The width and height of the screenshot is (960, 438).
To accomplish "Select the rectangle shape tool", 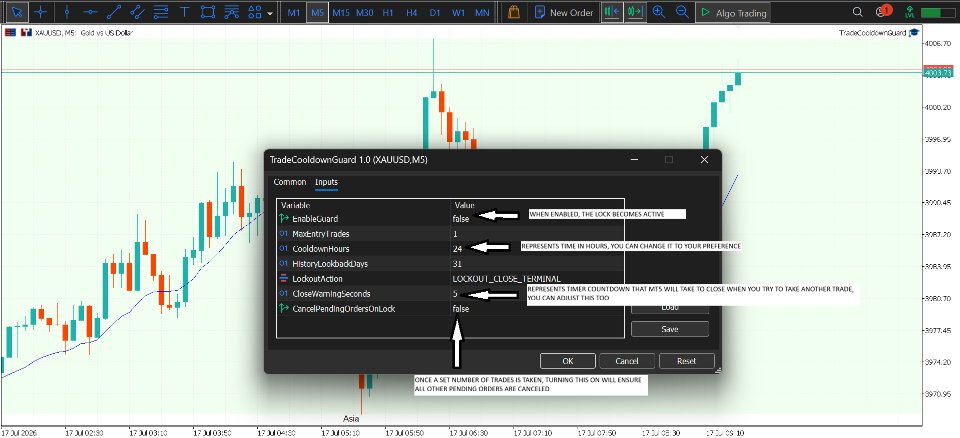I will (x=208, y=12).
